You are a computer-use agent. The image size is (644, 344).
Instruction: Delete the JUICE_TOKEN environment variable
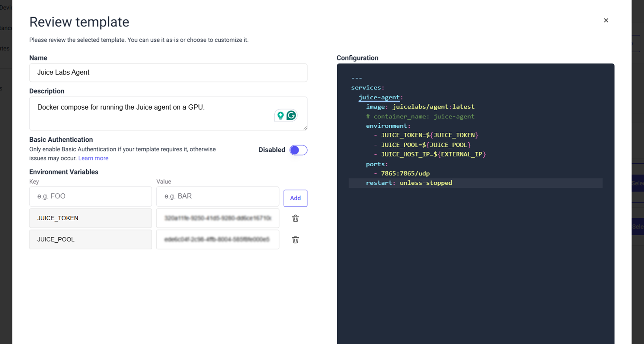point(295,218)
